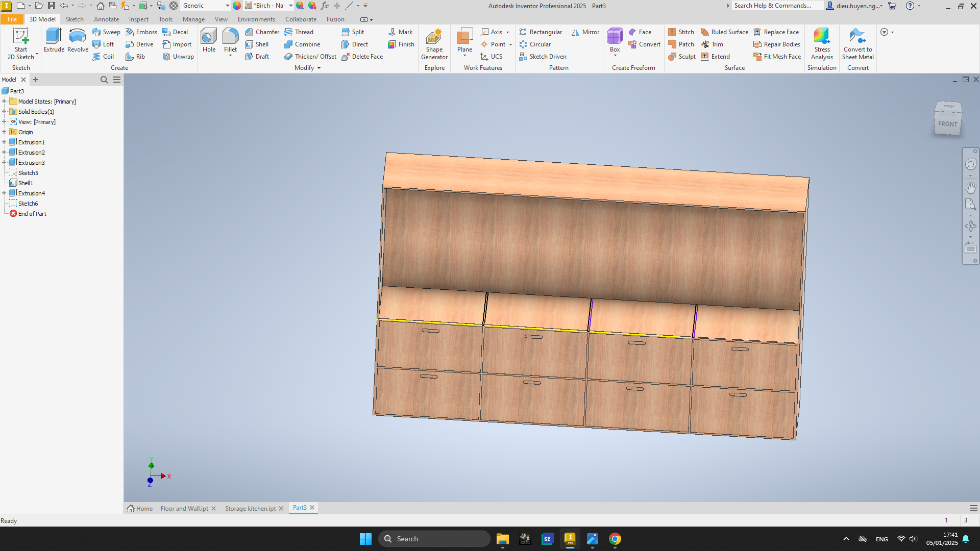Click Search Help & Commands field
This screenshot has width=980, height=551.
click(x=777, y=6)
